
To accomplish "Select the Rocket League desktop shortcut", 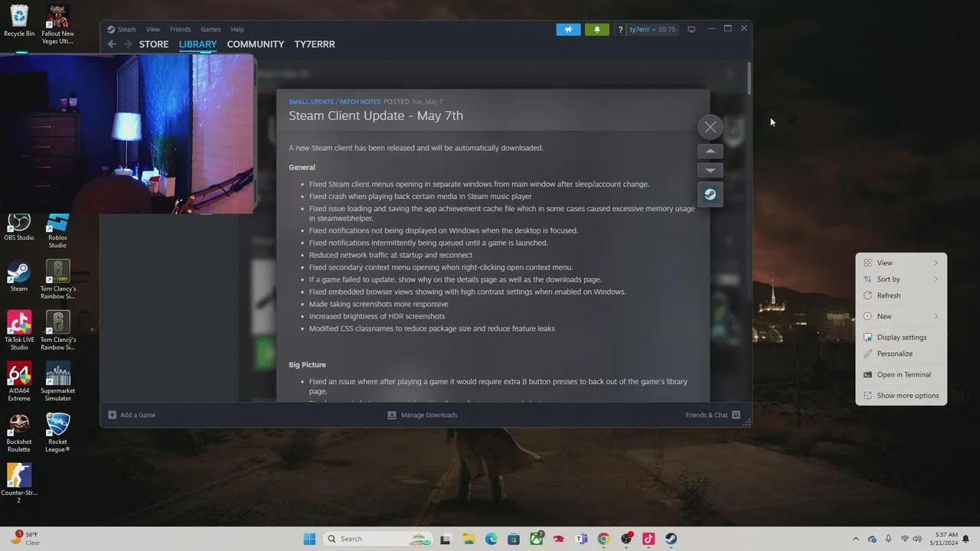I will (57, 433).
